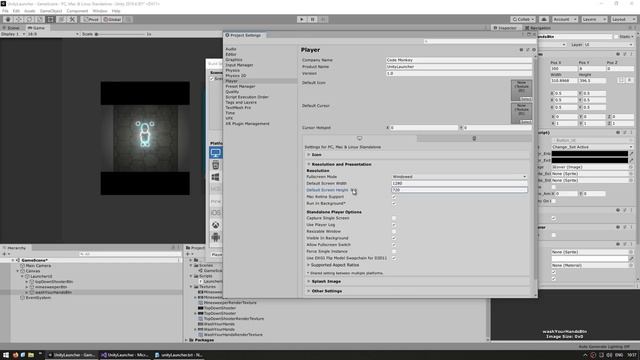Select the combined Transform tool
This screenshot has height=360, width=640.
pyautogui.click(x=61, y=19)
